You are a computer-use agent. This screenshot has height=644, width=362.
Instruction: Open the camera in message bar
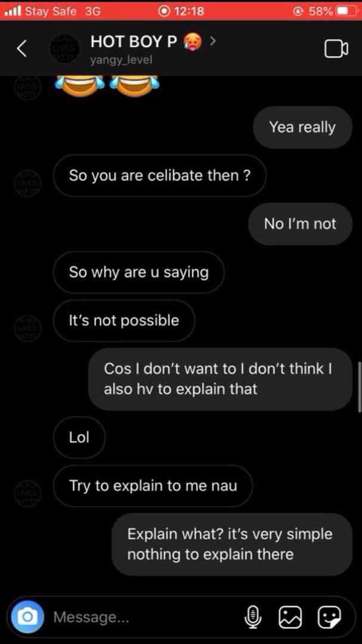coord(26,617)
